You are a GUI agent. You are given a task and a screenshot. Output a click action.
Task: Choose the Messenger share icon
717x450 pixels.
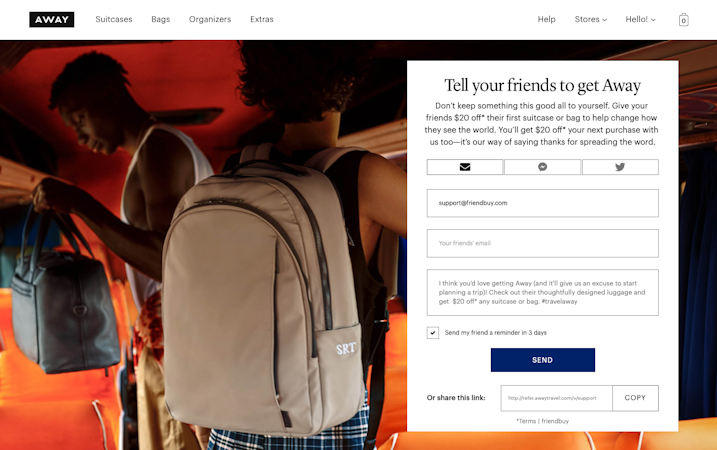(542, 167)
